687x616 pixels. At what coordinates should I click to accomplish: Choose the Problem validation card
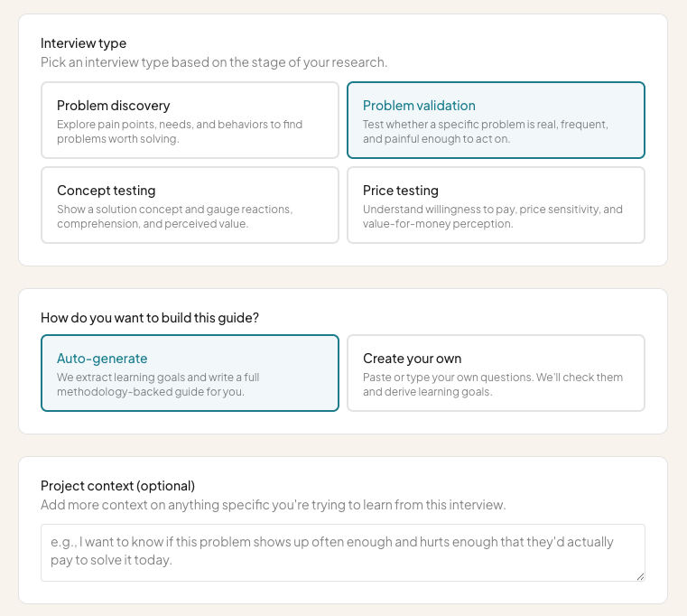click(x=496, y=120)
